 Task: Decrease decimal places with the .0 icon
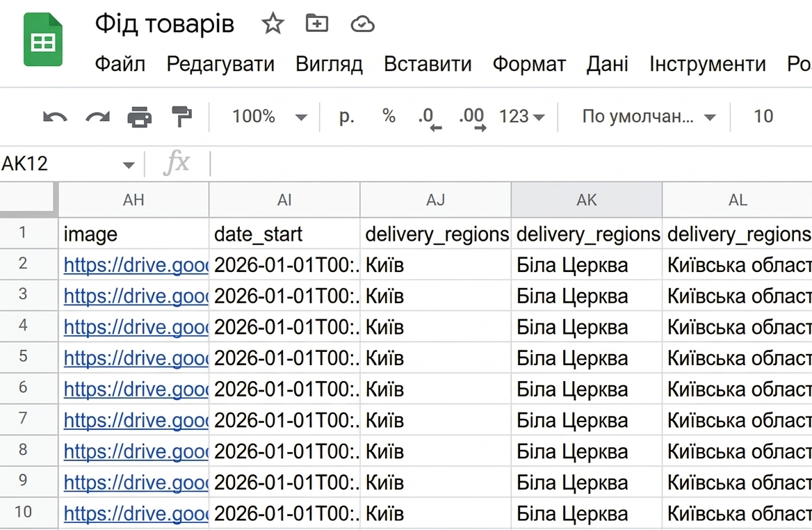(429, 116)
